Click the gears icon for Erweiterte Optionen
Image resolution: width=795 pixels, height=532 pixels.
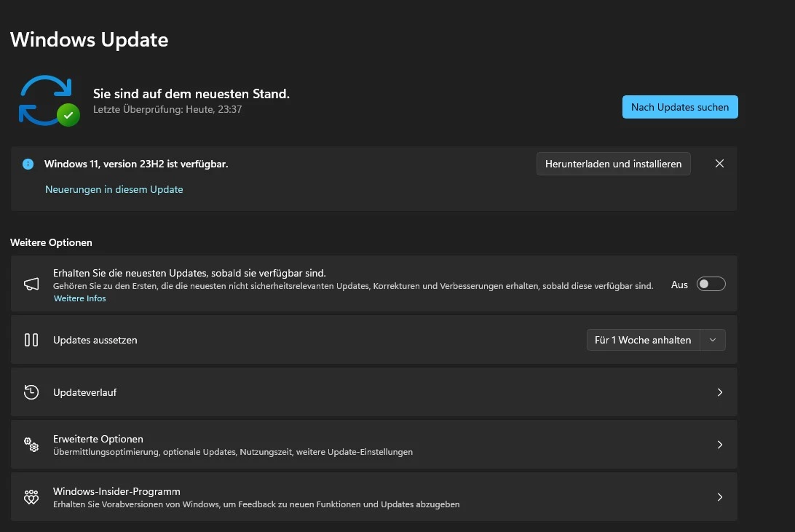(31, 445)
